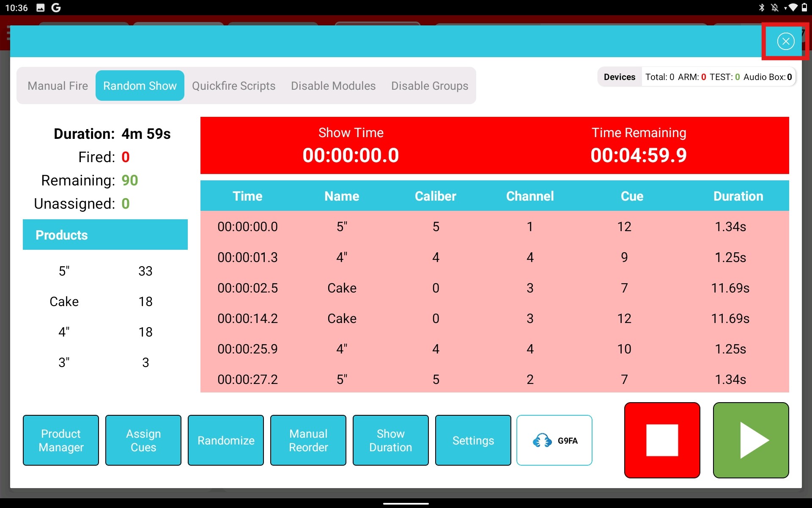Click the Show Duration button
812x508 pixels.
[x=390, y=440]
